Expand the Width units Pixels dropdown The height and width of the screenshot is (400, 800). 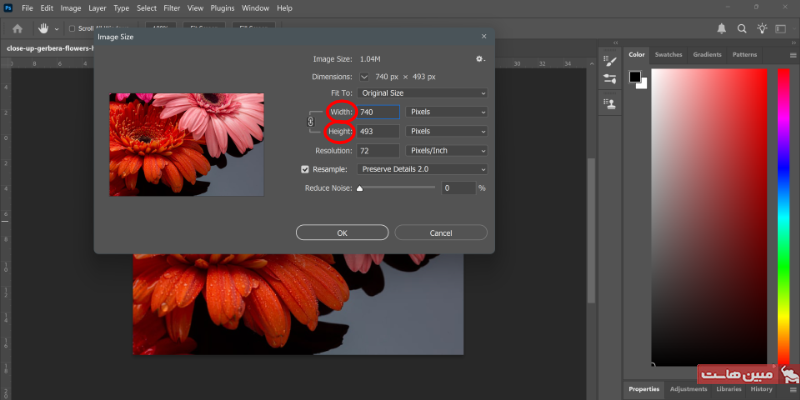tap(447, 112)
